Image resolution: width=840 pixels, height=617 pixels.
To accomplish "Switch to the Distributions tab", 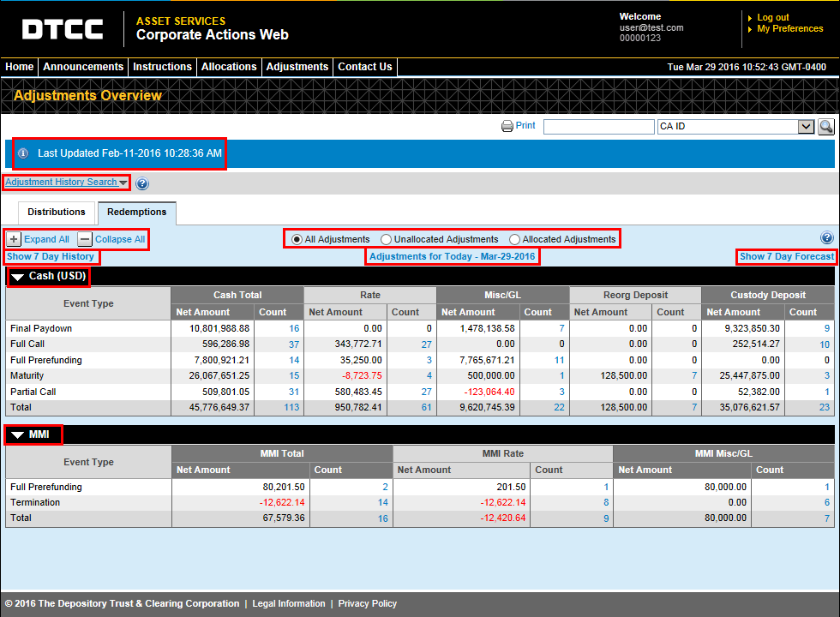I will [x=57, y=212].
